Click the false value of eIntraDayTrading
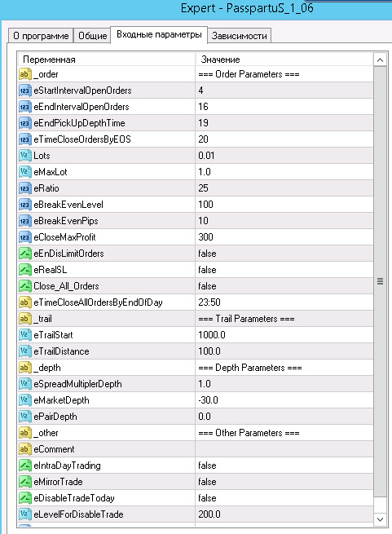The height and width of the screenshot is (534, 392). click(x=207, y=466)
